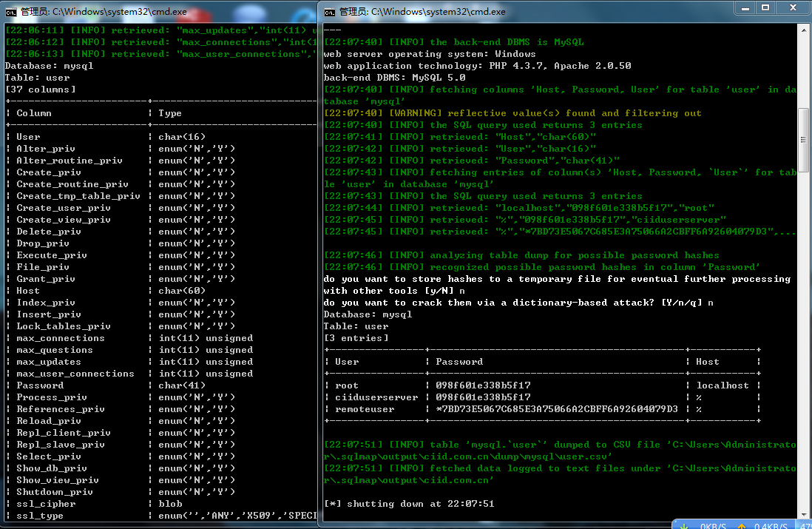Click the 'ssl_type' column name
This screenshot has height=529, width=812.
point(40,516)
